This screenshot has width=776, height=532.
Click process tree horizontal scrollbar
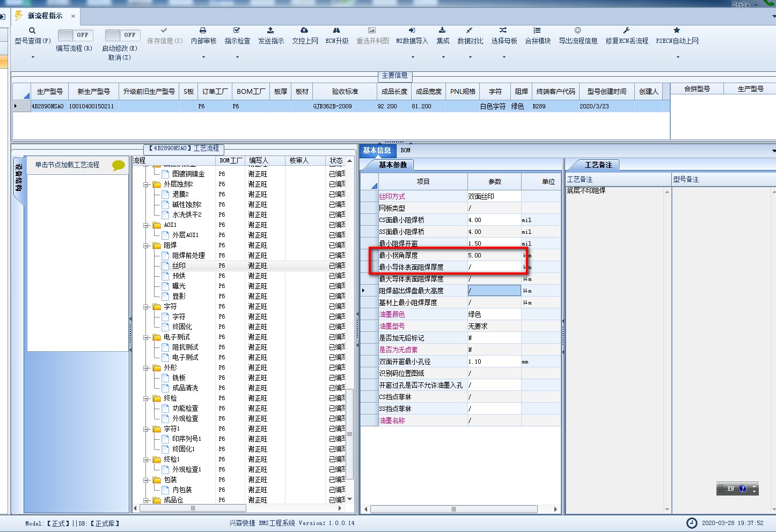tap(193, 508)
